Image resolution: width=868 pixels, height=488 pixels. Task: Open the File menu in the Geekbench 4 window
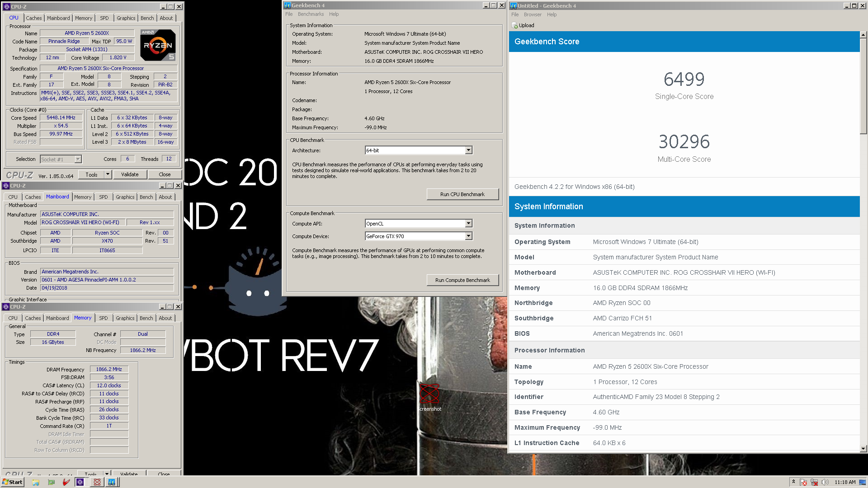tap(289, 14)
